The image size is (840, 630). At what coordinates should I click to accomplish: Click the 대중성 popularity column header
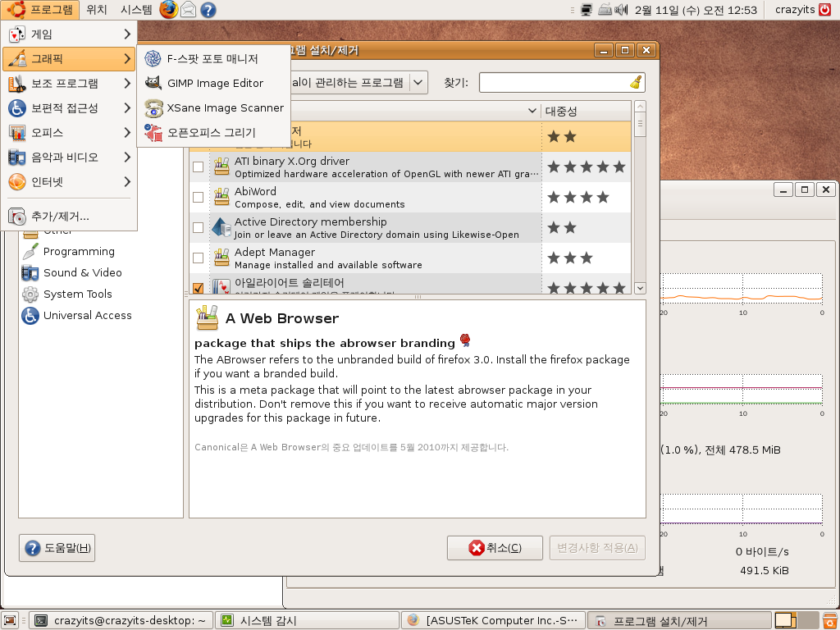(x=586, y=111)
